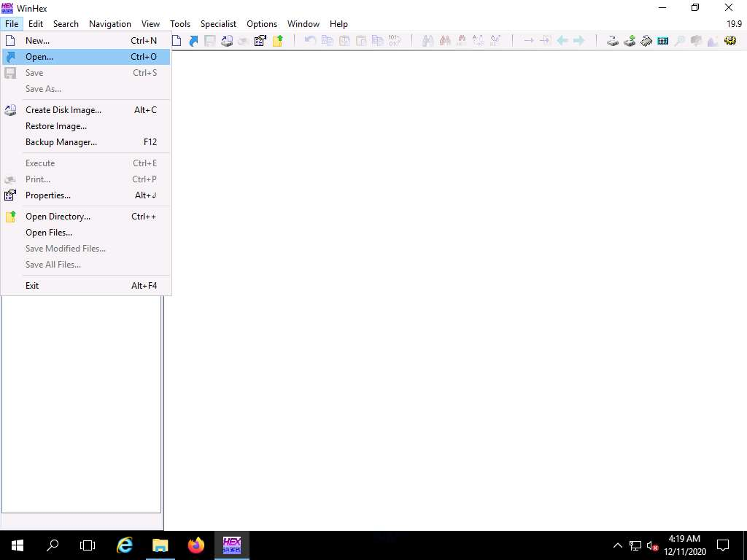Viewport: 747px width, 560px height.
Task: Click the Create Disk Image toolbar icon
Action: tap(227, 41)
